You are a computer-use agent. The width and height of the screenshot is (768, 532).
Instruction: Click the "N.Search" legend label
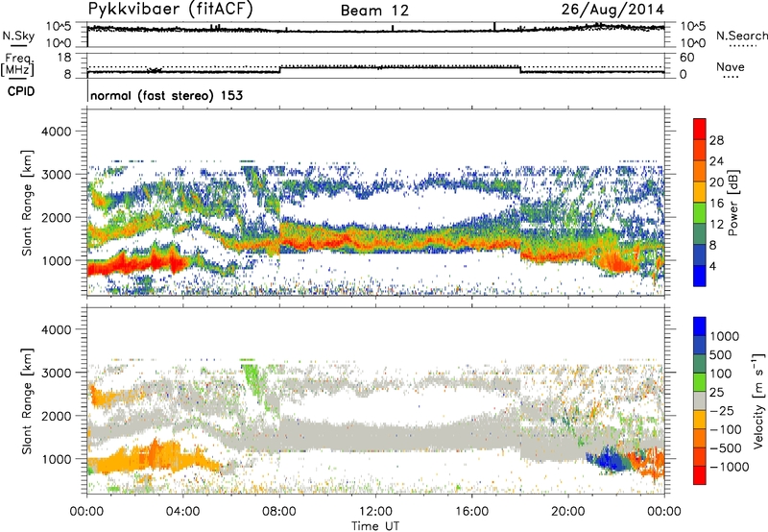[x=742, y=36]
